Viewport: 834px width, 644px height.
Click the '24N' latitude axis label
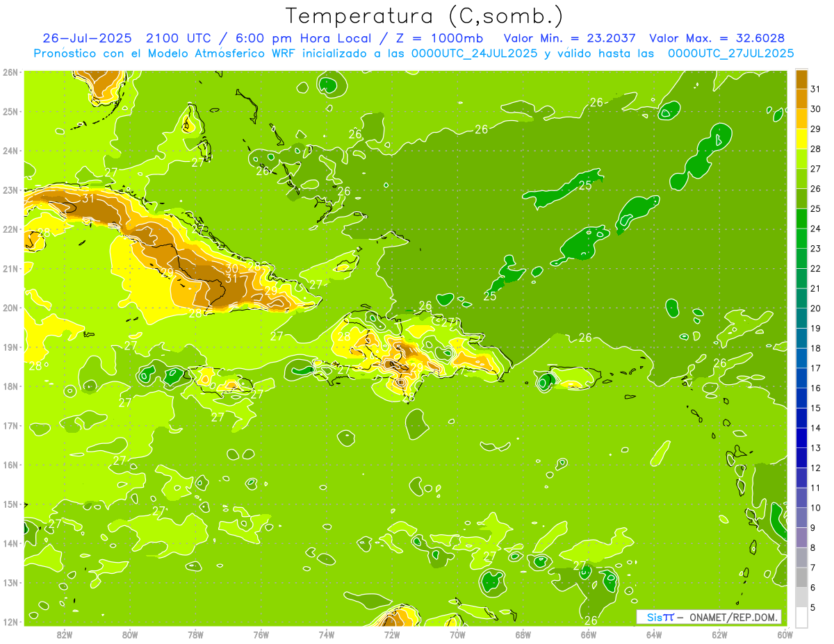[x=10, y=151]
